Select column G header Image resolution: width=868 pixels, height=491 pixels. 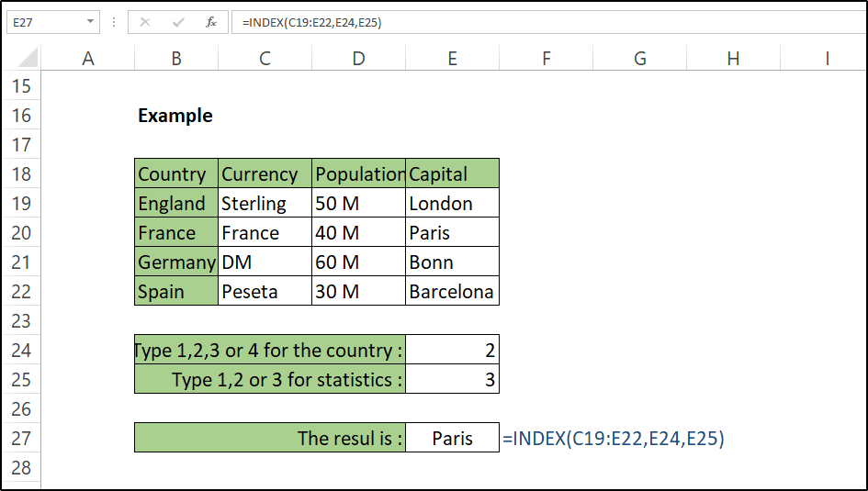639,58
